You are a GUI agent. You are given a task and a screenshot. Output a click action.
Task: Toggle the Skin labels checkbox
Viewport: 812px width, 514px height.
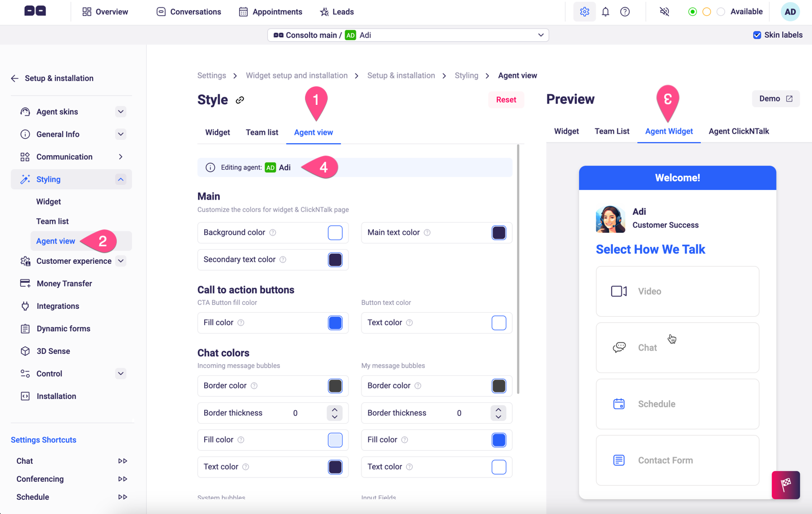(x=757, y=34)
